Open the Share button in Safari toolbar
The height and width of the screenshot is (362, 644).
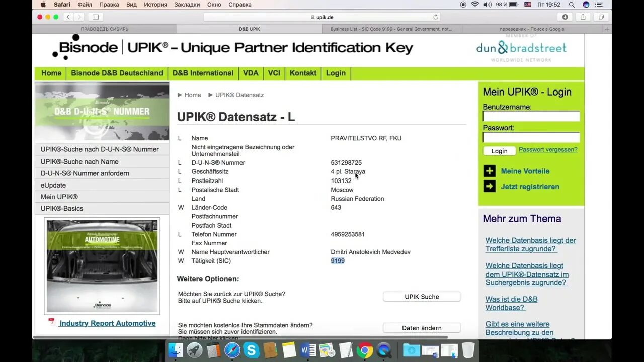pos(583,17)
